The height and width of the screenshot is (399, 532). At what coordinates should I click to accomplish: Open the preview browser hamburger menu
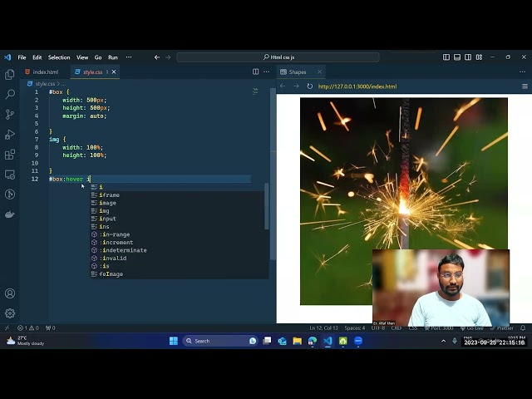point(525,86)
